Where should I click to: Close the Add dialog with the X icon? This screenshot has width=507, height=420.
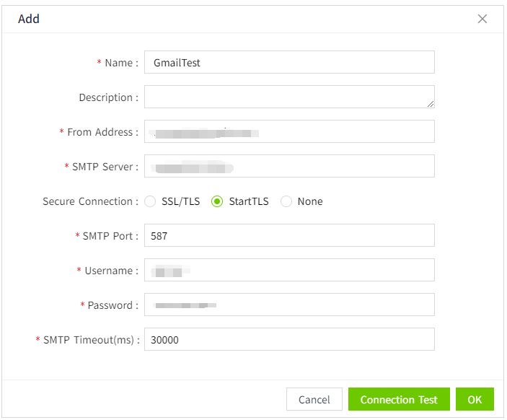[x=482, y=19]
